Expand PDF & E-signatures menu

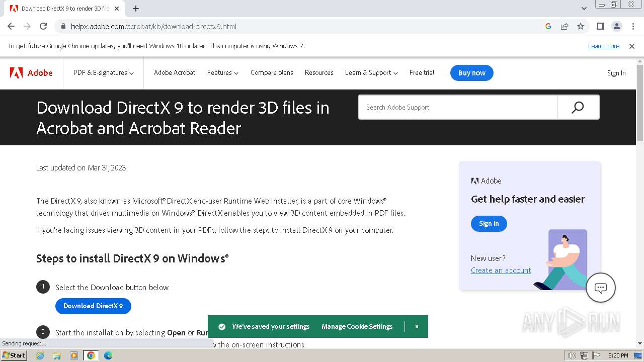[104, 73]
